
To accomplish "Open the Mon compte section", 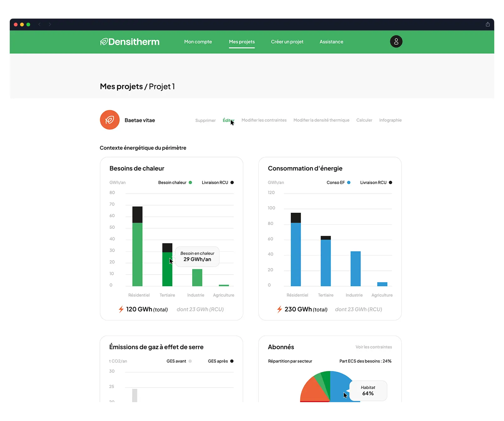I will pyautogui.click(x=198, y=41).
